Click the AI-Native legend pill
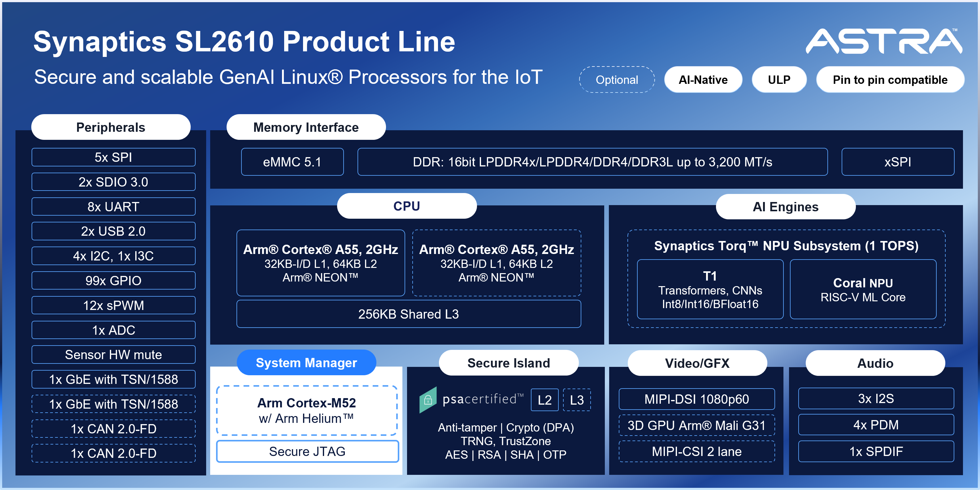 pos(703,80)
